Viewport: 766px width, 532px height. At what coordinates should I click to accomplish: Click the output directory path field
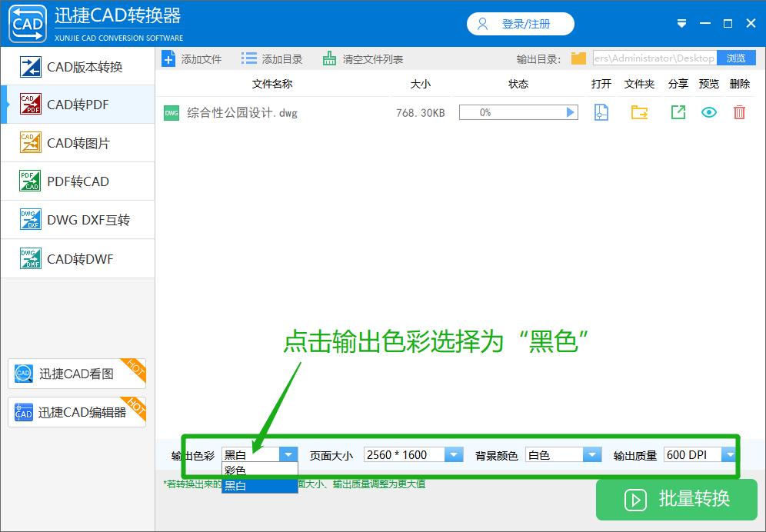(654, 58)
